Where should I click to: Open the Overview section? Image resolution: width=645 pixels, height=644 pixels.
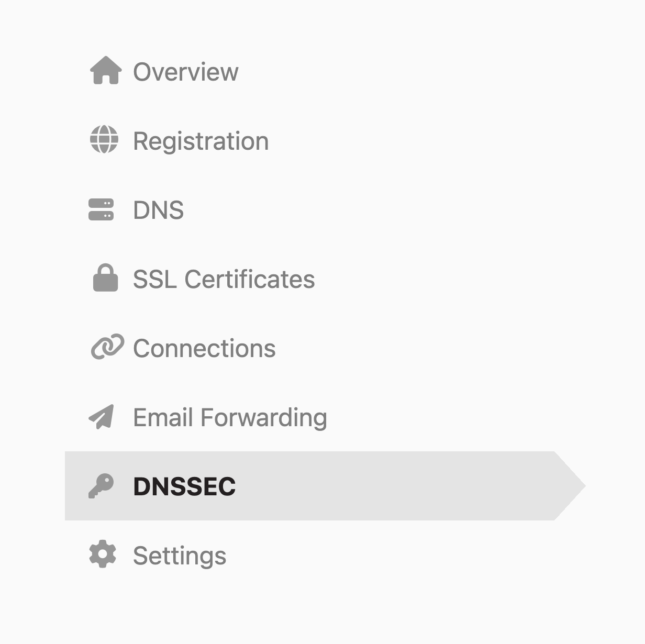[186, 72]
